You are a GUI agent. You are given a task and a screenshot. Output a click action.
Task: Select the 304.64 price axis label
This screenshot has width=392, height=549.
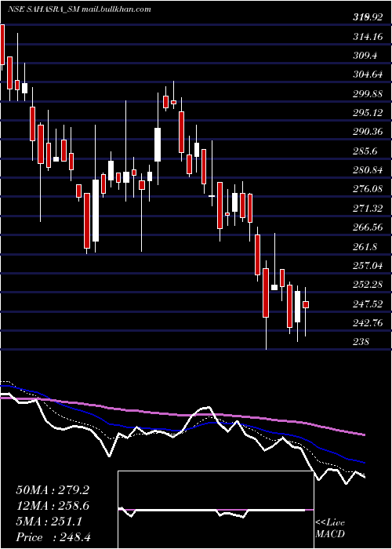tap(367, 75)
